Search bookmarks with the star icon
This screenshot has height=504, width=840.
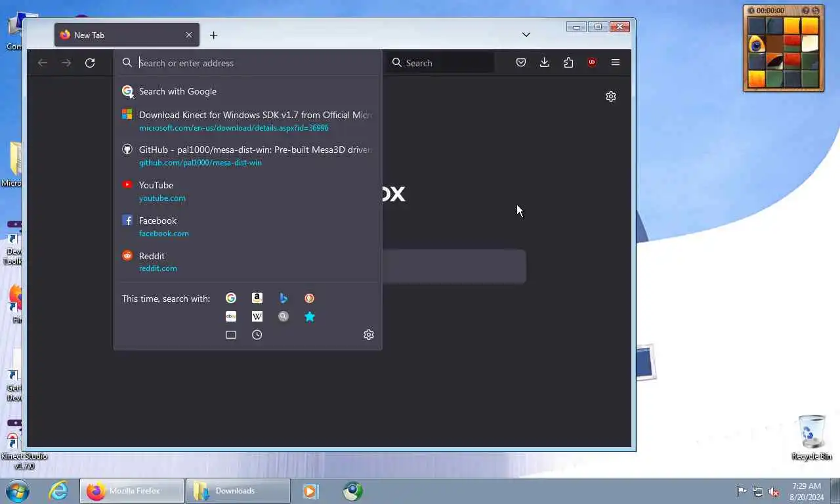pyautogui.click(x=310, y=316)
